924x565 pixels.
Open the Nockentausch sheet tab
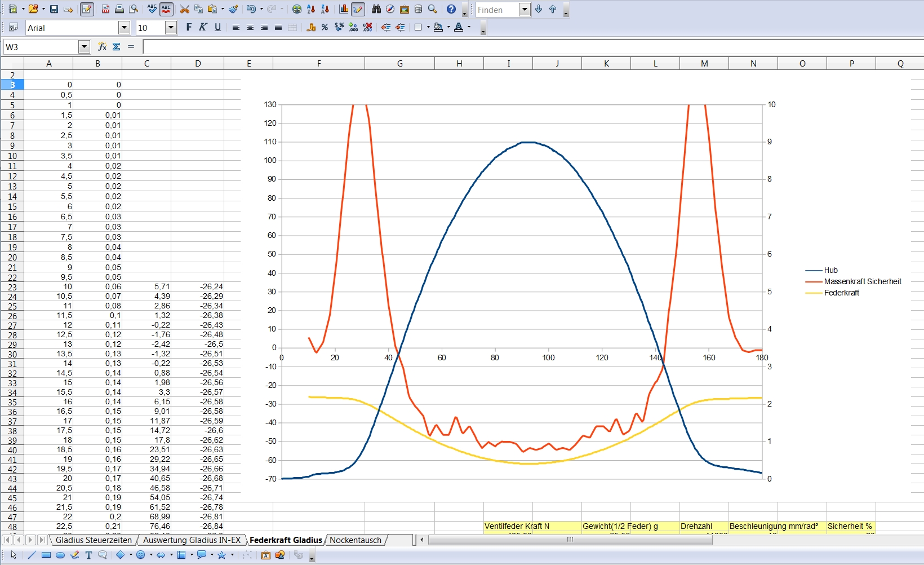[x=356, y=540]
